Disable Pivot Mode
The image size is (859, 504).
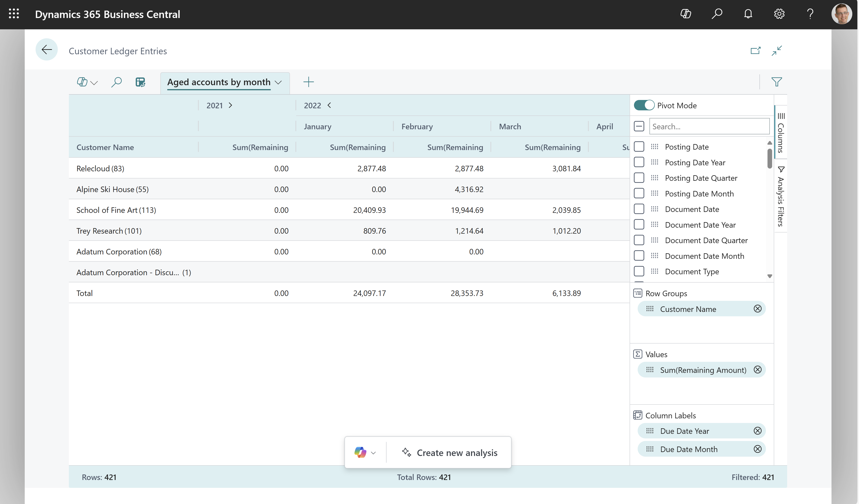pyautogui.click(x=644, y=105)
